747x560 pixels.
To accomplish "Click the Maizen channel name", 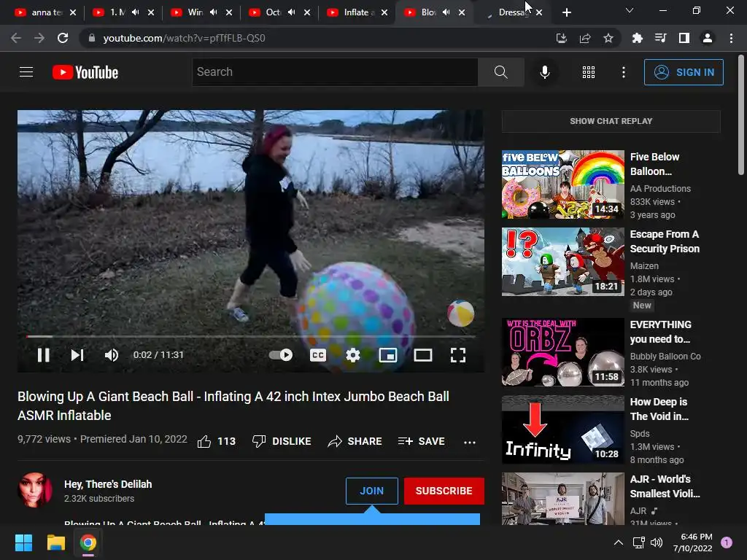I will click(x=644, y=266).
